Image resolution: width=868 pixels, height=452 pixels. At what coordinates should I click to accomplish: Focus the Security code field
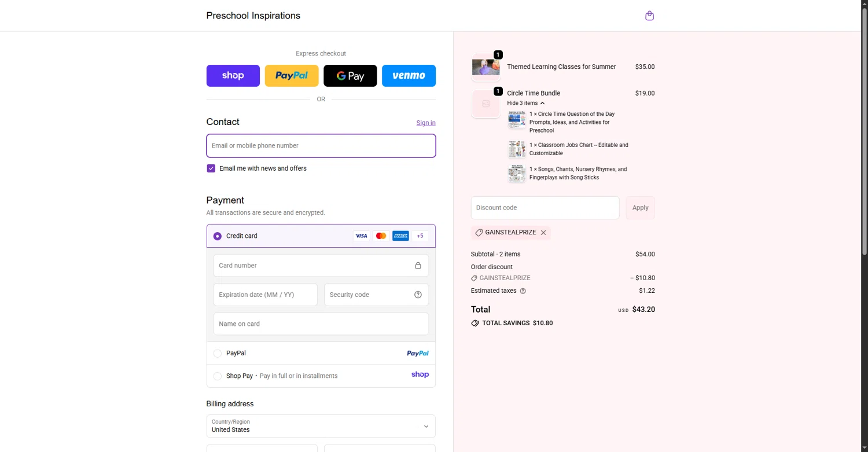pos(376,295)
